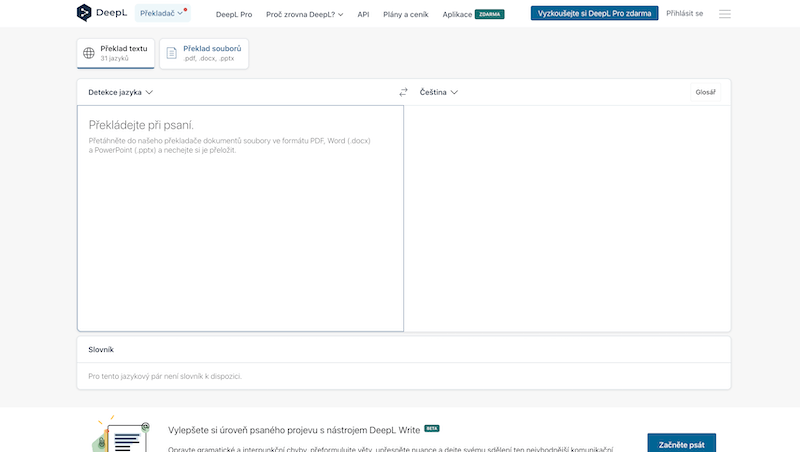Switch to the Překlad textu tab
Viewport: 800px width, 452px height.
[116, 54]
